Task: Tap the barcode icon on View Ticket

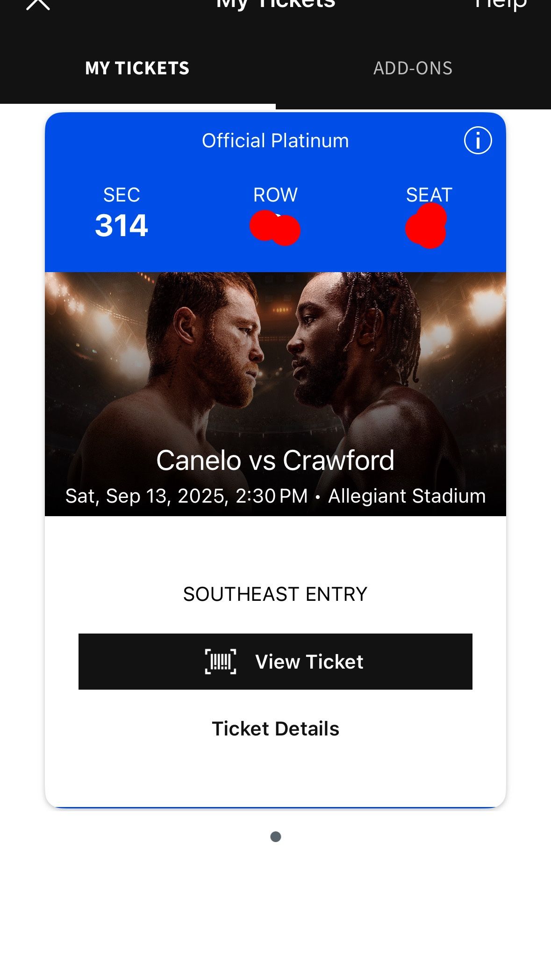Action: 221,662
